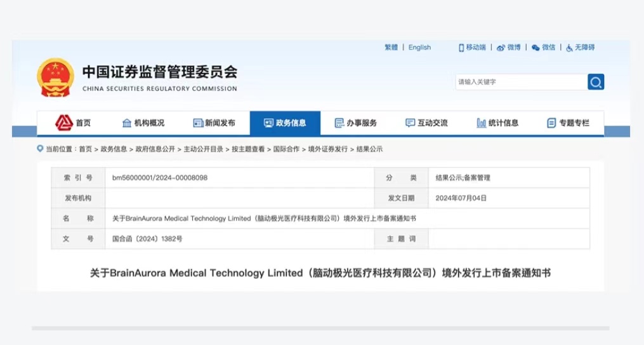The width and height of the screenshot is (644, 345).
Task: Select the 政务信息 navigation tab
Action: [x=285, y=123]
